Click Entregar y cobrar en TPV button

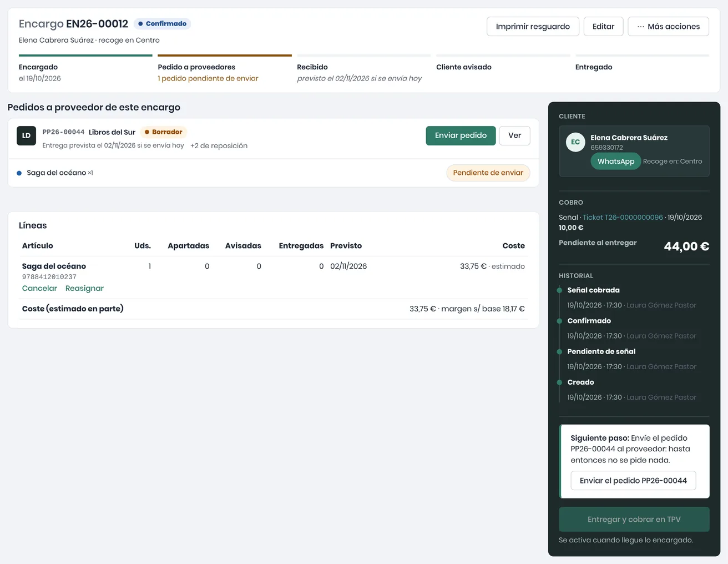pos(634,520)
